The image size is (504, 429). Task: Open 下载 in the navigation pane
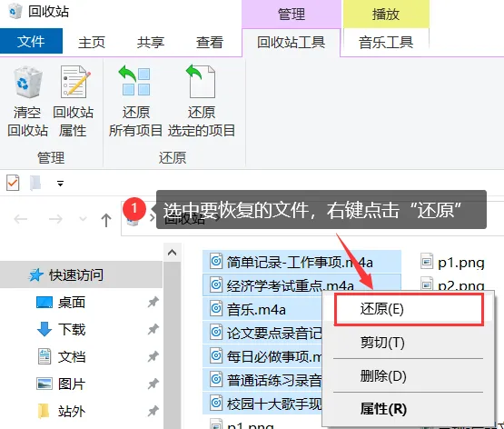72,329
